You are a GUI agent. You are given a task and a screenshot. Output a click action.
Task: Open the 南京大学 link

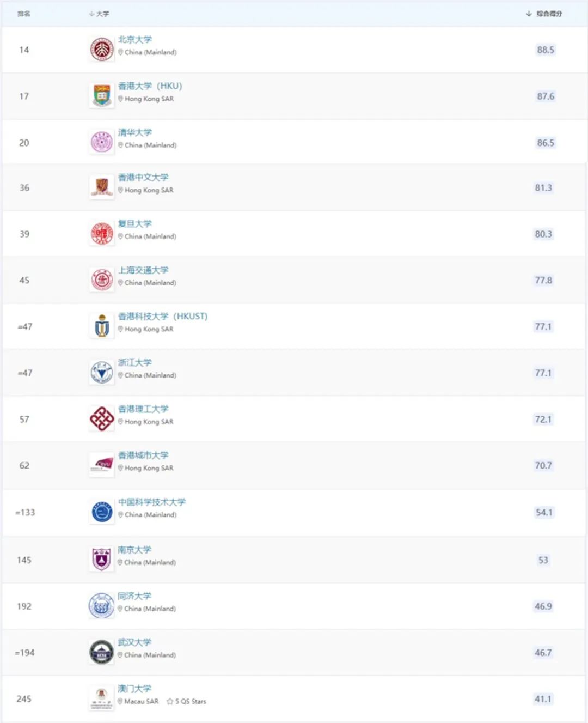coord(134,550)
